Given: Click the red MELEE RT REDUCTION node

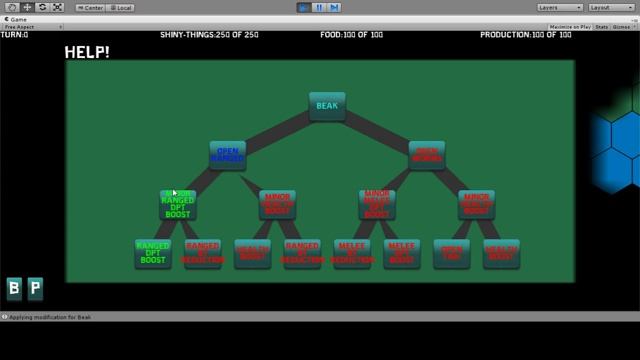Looking at the screenshot, I should coord(352,253).
